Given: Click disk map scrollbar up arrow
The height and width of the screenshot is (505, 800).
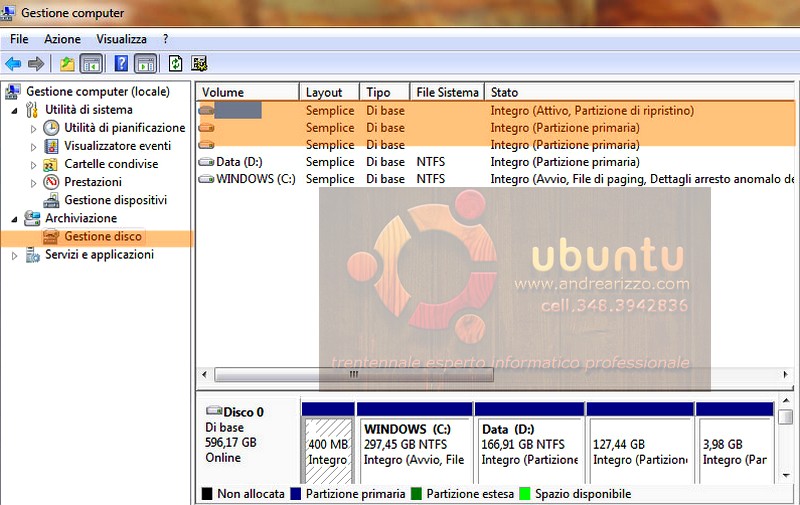Looking at the screenshot, I should pyautogui.click(x=786, y=401).
